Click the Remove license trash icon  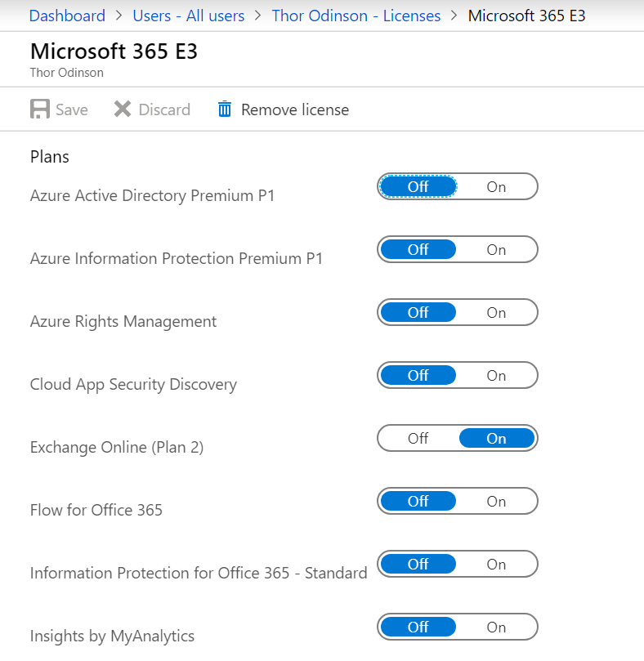point(225,109)
